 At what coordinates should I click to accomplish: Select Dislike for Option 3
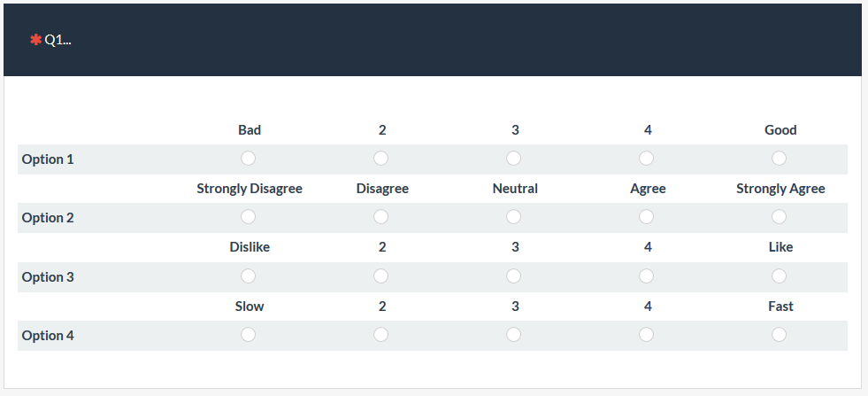(249, 276)
